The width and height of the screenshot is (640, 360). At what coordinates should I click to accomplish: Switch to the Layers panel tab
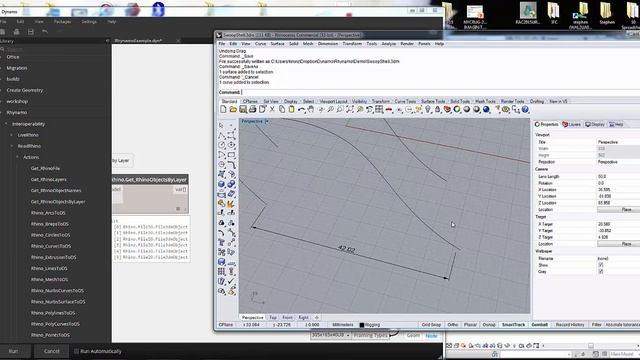click(572, 124)
